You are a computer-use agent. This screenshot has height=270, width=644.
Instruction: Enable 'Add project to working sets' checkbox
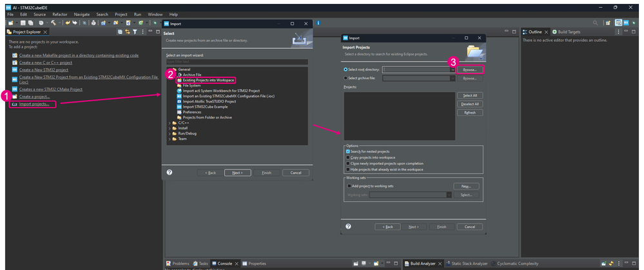click(x=349, y=186)
